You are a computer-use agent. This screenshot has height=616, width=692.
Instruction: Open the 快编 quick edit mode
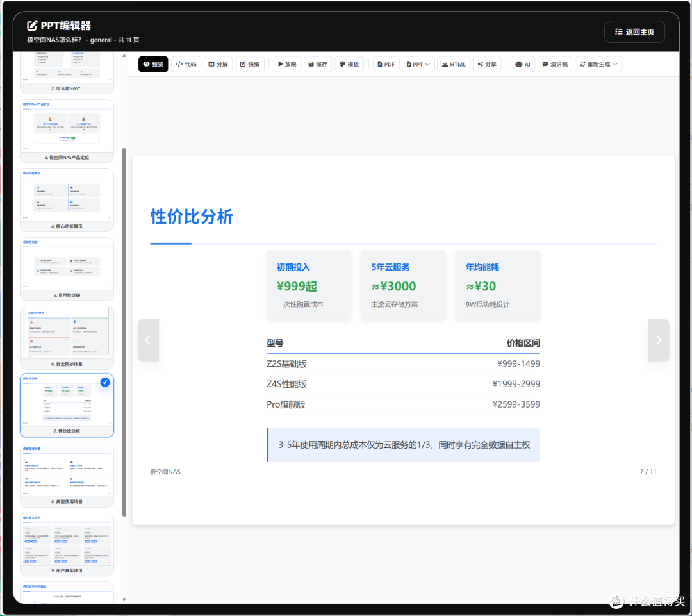tap(251, 64)
